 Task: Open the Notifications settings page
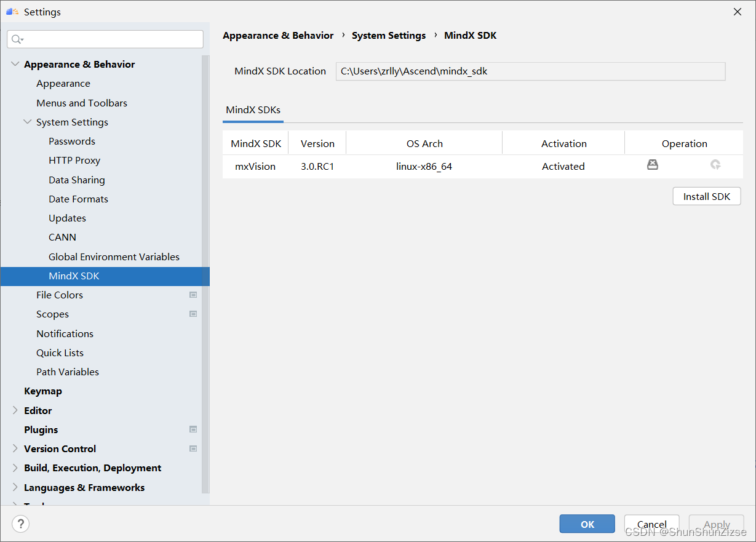click(x=65, y=333)
